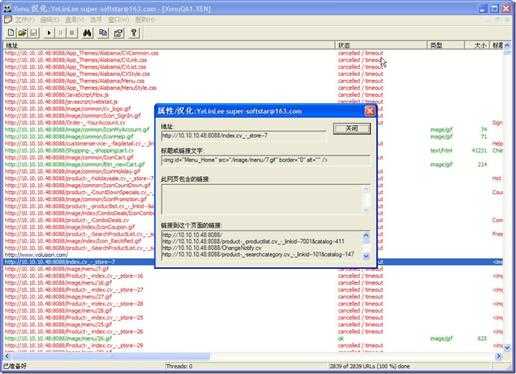The width and height of the screenshot is (516, 374).
Task: Click the 地址 URL field in dialog
Action: (243, 136)
